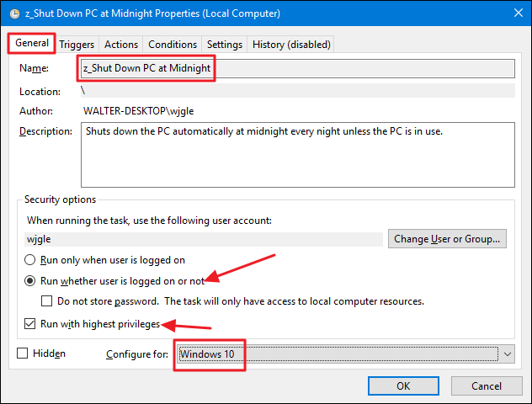Select Run only when user is logged on
The width and height of the screenshot is (532, 404).
pyautogui.click(x=31, y=261)
